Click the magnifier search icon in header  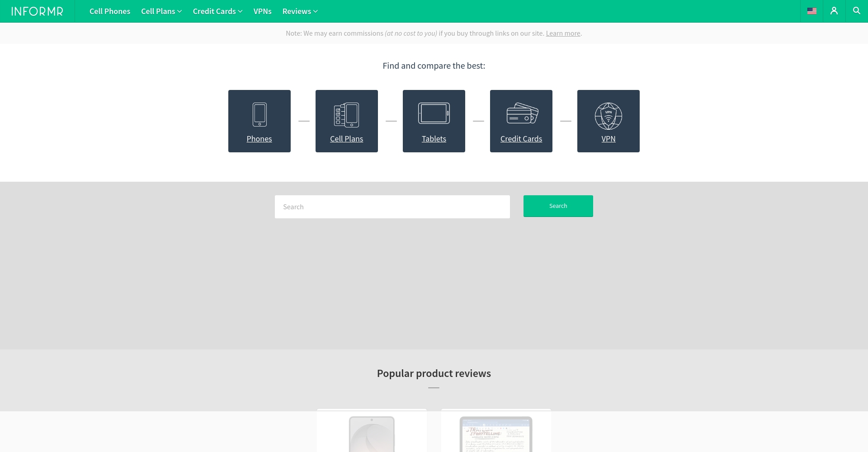coord(856,11)
